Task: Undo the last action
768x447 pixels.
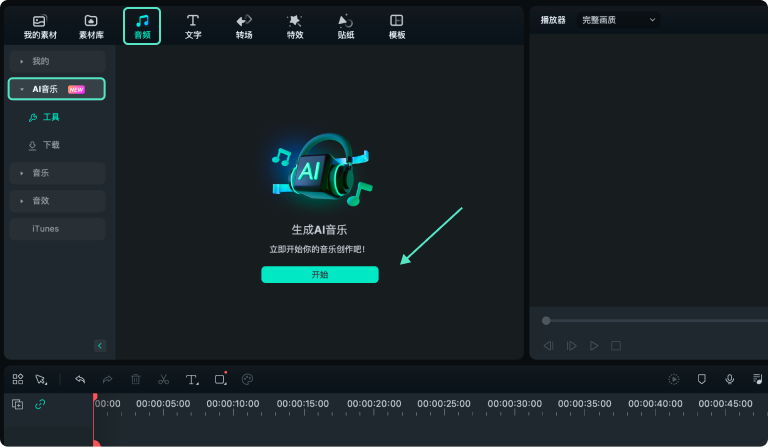Action: 80,379
